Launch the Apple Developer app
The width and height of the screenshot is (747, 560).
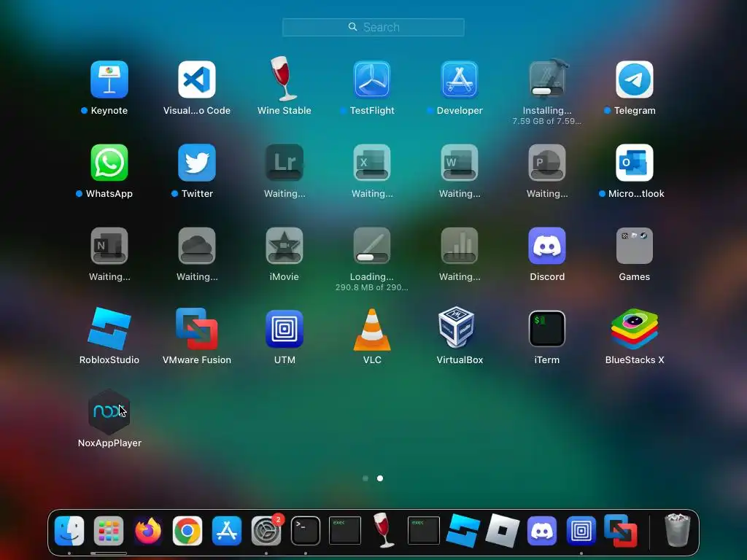click(460, 79)
